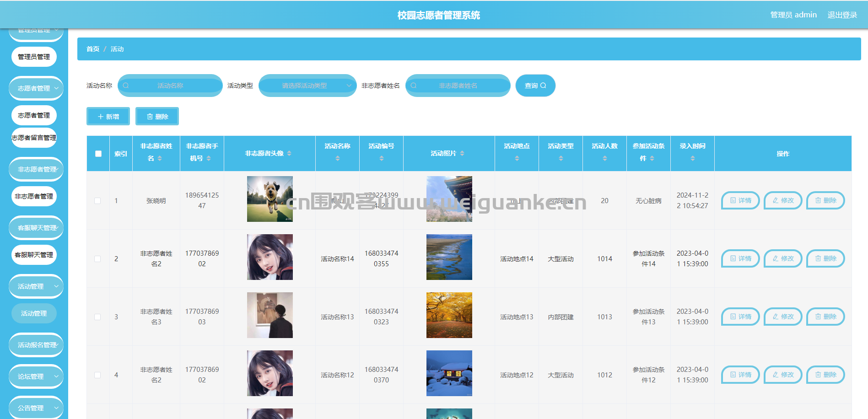Open the 志愿者管理 submenu item
This screenshot has height=419, width=868.
click(34, 115)
